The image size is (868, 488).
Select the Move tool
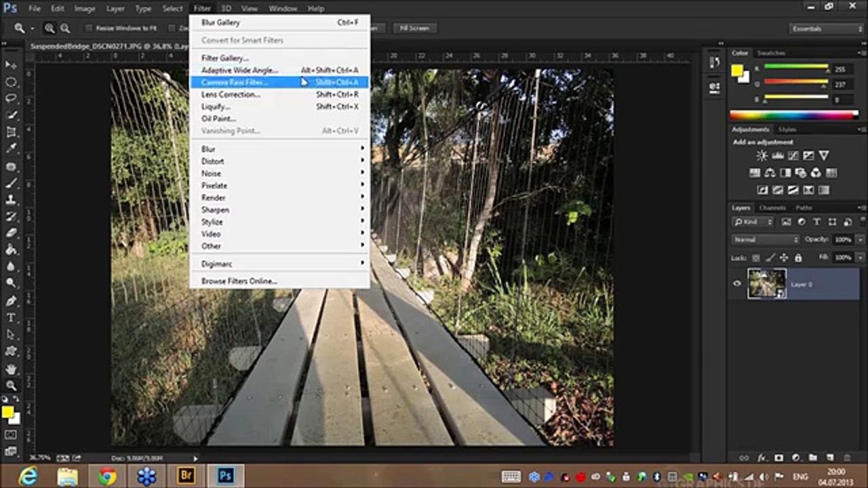click(x=11, y=65)
